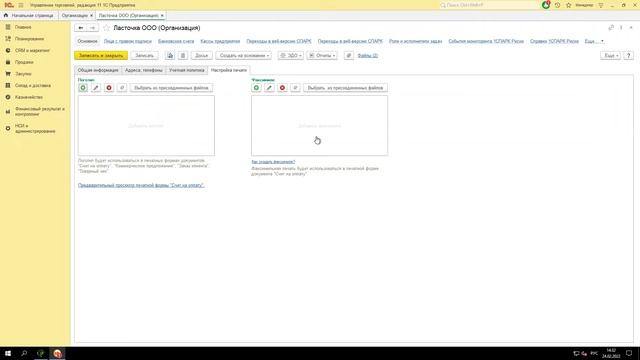Viewport: 640px width, 360px height.
Task: Close the Ласточка ООО (Организация) tab
Action: [x=162, y=16]
